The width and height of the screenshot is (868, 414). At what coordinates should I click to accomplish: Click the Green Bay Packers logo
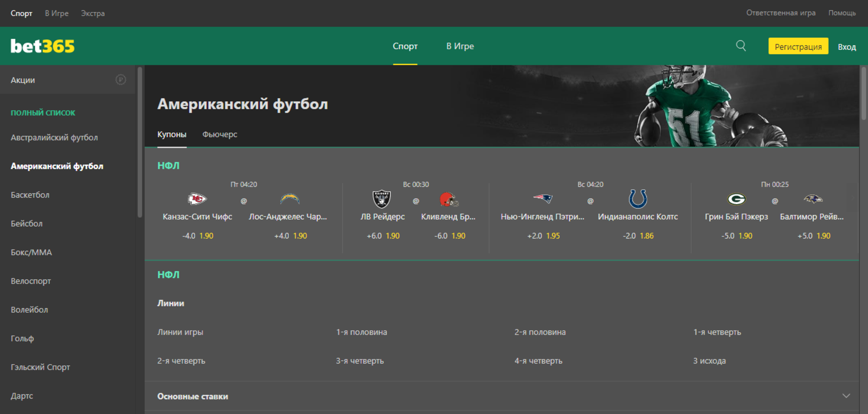coord(736,199)
